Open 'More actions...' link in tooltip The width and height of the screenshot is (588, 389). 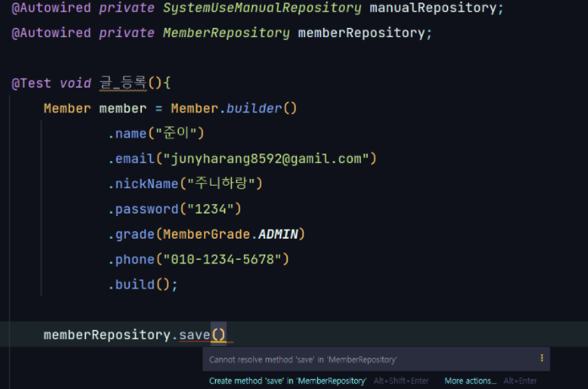pos(470,381)
